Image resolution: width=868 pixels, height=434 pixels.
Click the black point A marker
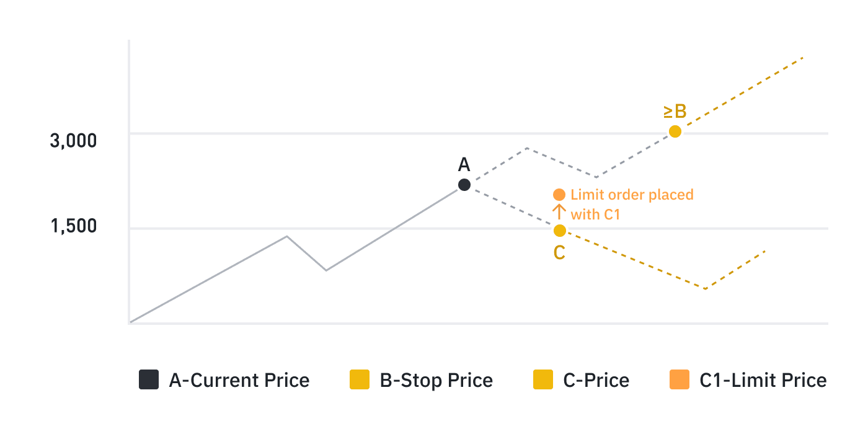click(464, 185)
